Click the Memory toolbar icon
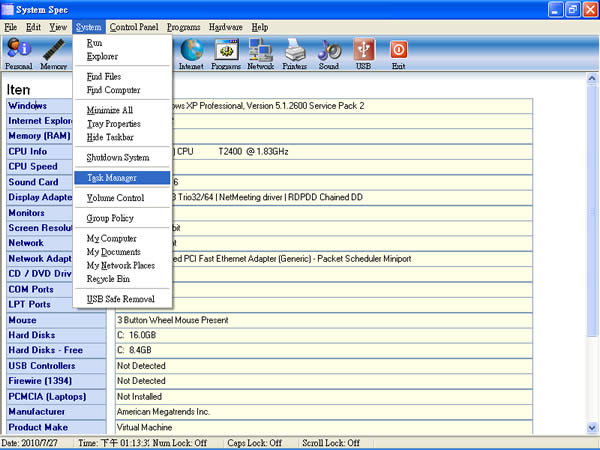This screenshot has width=600, height=450. pos(54,54)
